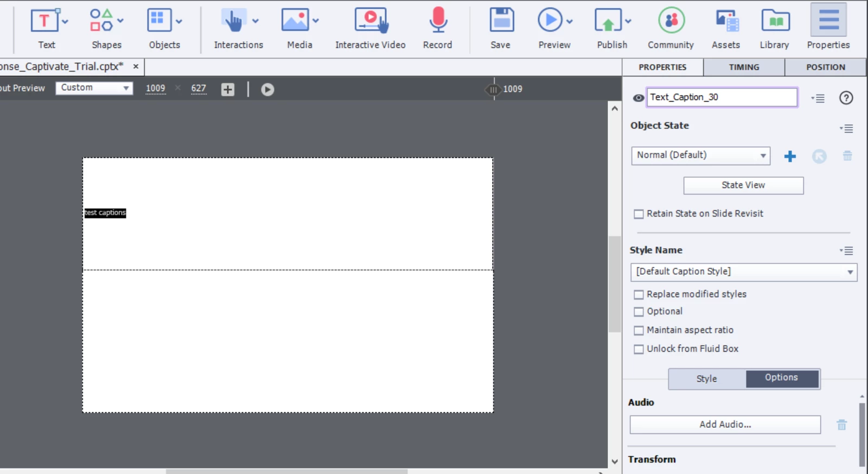Screen dimensions: 868x474
Task: Switch to the PROPERTIES tab
Action: point(662,67)
